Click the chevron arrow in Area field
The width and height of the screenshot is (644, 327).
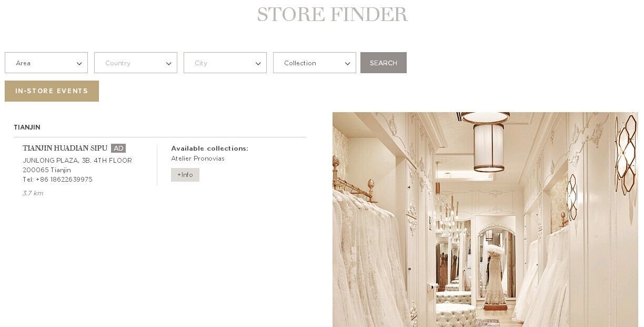(x=79, y=64)
